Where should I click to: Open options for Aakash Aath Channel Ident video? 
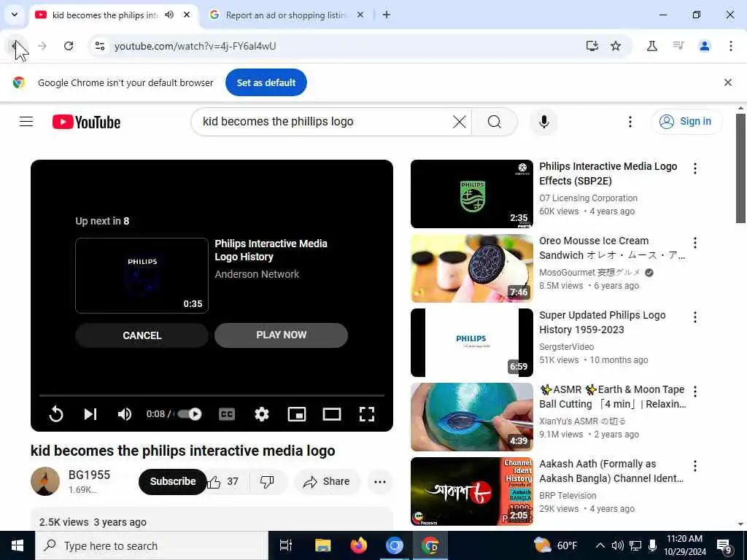point(695,466)
